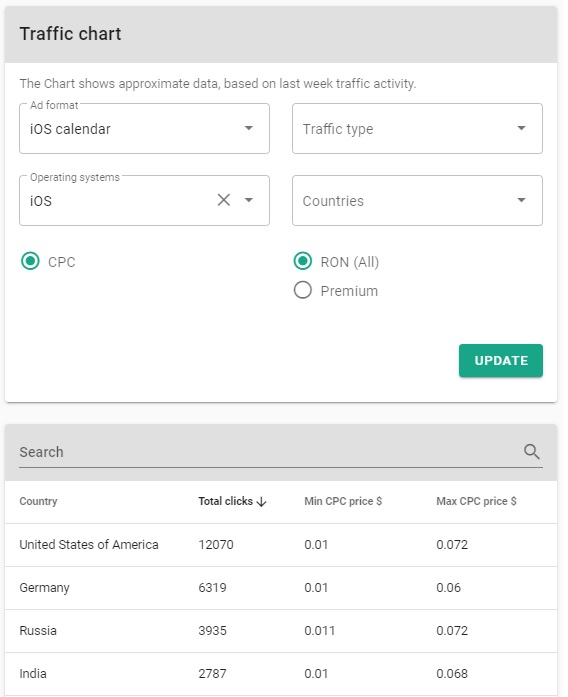This screenshot has width=568, height=697.
Task: Select the United States of America row
Action: 281,545
